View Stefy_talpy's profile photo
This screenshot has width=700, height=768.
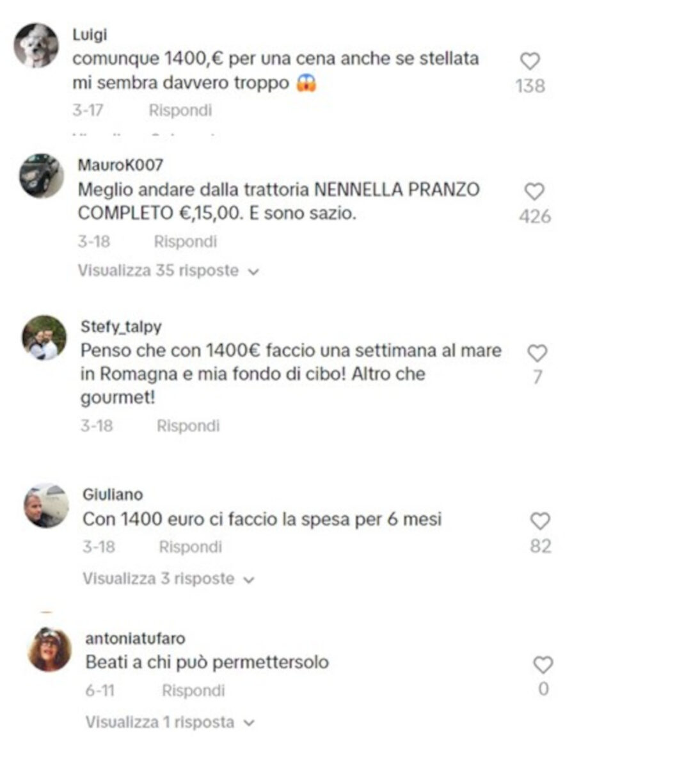[x=45, y=337]
